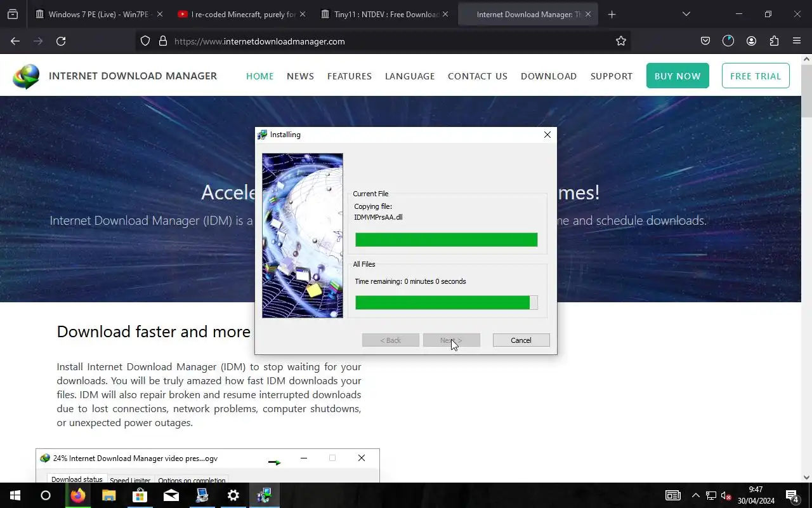This screenshot has height=508, width=812.
Task: Click Cancel in the Installing dialog
Action: point(521,340)
